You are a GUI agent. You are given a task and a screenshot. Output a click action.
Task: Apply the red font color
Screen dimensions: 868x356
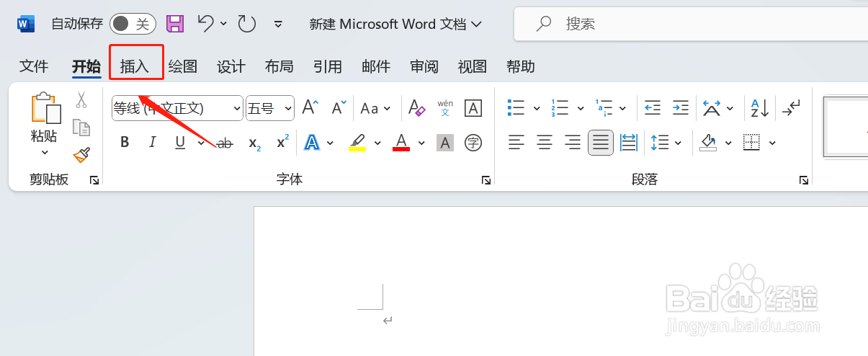[x=401, y=143]
